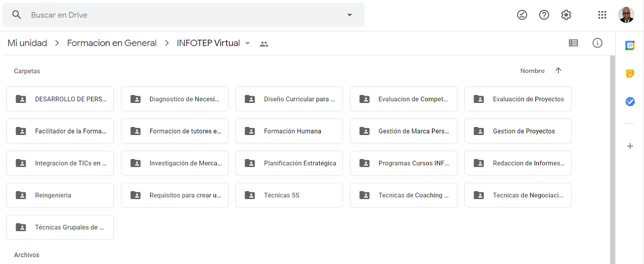Select the DESARROLLO DE PERS... folder
644x264 pixels.
tap(60, 99)
